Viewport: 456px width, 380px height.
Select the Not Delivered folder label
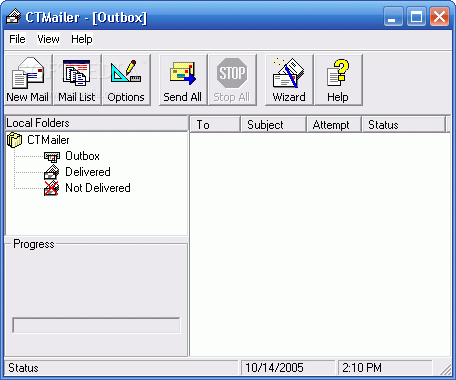[x=98, y=188]
